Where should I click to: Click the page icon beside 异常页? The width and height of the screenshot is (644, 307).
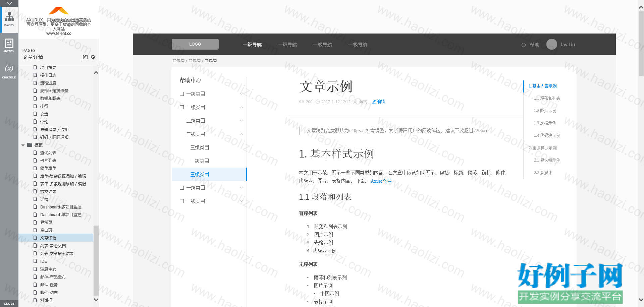coord(35,222)
